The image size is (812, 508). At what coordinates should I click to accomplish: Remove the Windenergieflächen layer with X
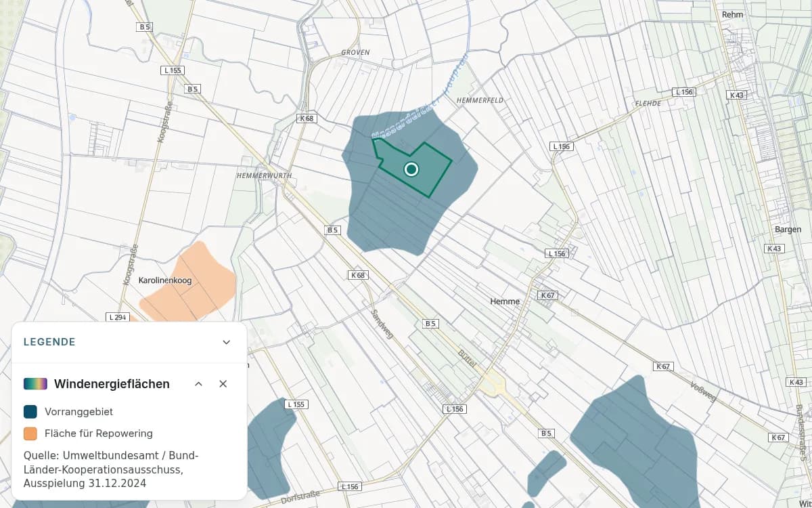[x=223, y=384]
